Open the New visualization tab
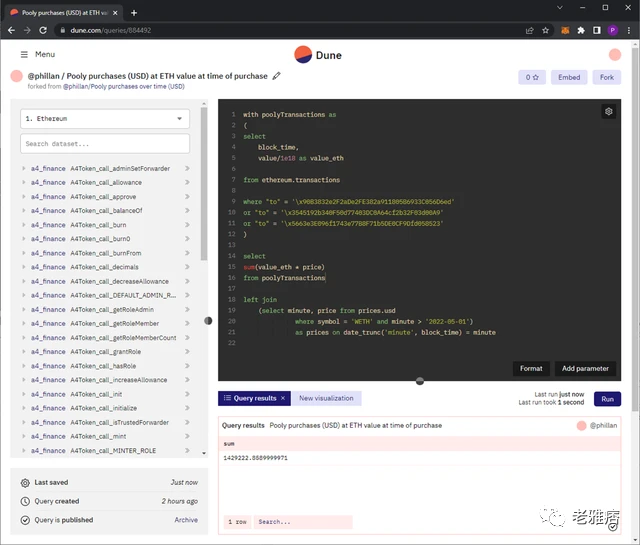The height and width of the screenshot is (545, 640). tap(326, 398)
